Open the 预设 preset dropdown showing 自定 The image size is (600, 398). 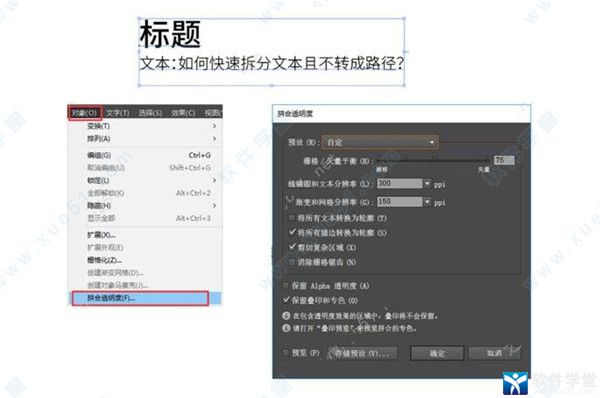point(380,142)
